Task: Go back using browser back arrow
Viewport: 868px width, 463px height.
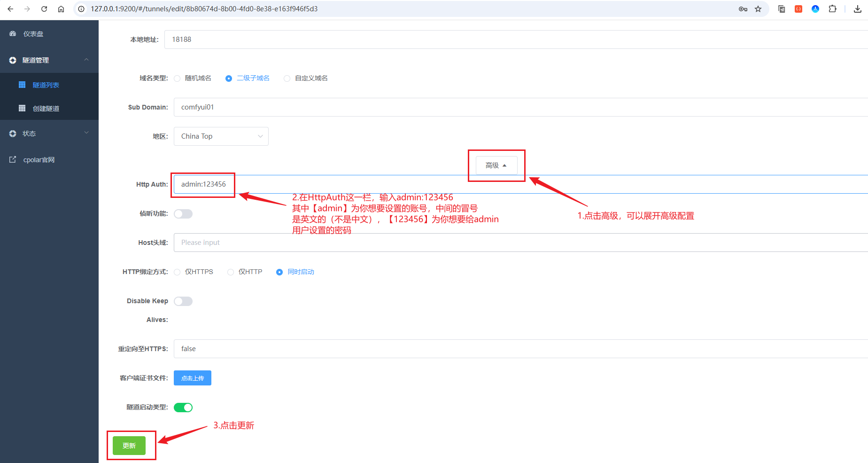Action: pyautogui.click(x=10, y=9)
